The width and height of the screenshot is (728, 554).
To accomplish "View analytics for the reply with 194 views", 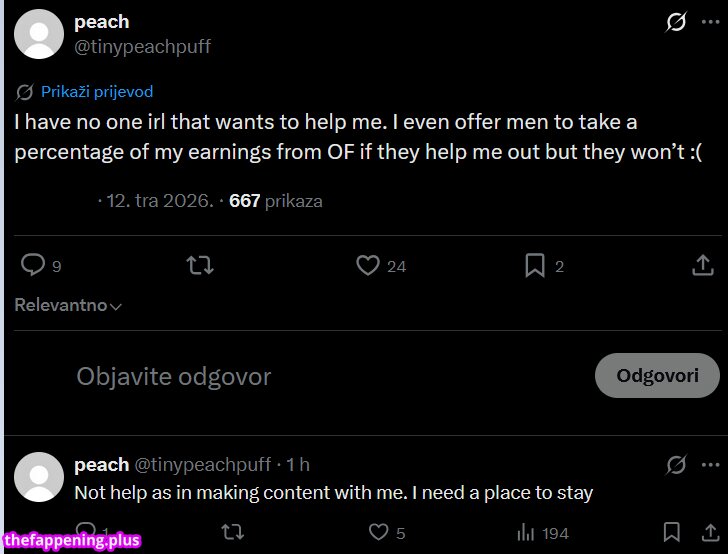I will click(526, 534).
